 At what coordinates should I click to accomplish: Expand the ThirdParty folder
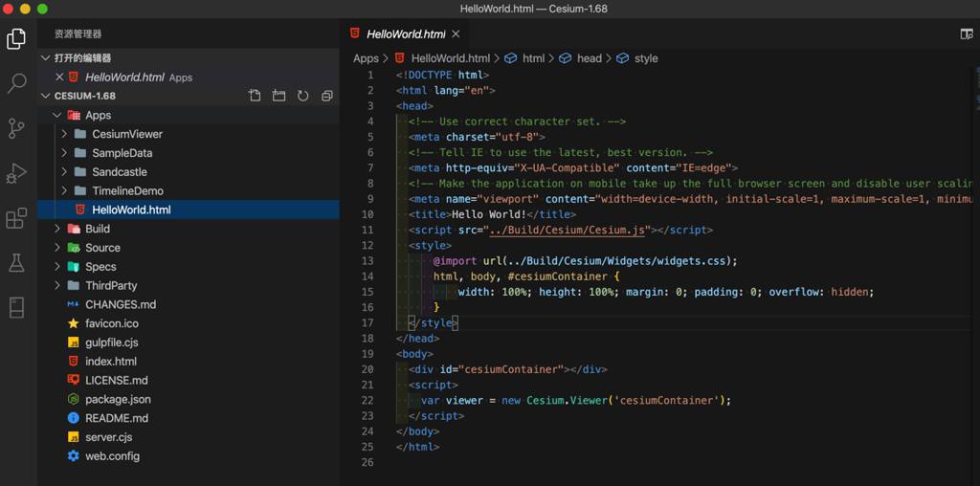coord(56,285)
